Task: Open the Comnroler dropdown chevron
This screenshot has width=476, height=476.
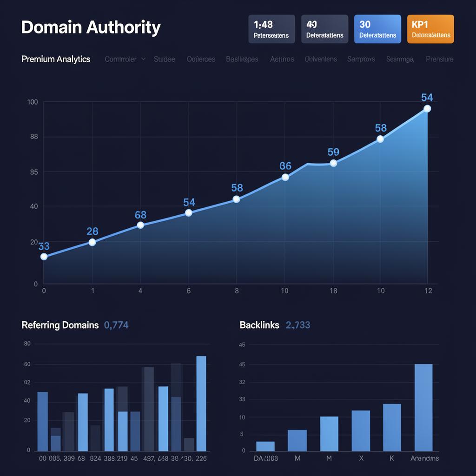Action: [143, 59]
